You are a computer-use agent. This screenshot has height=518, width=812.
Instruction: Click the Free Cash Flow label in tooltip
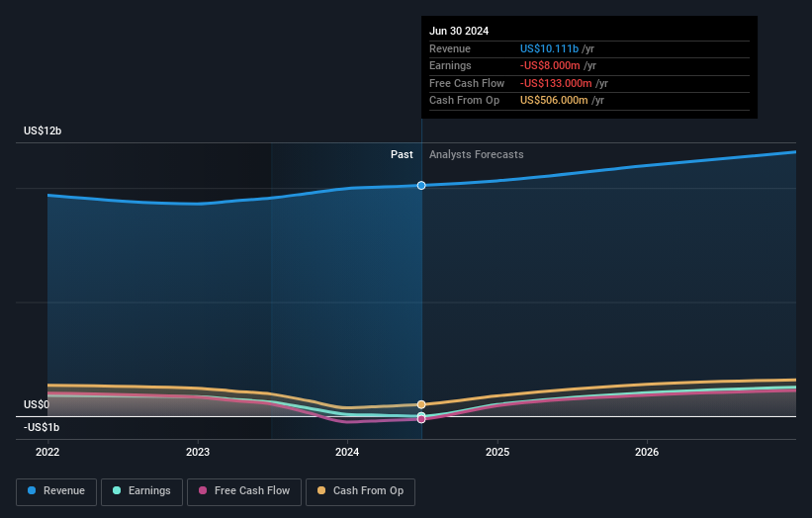point(467,83)
